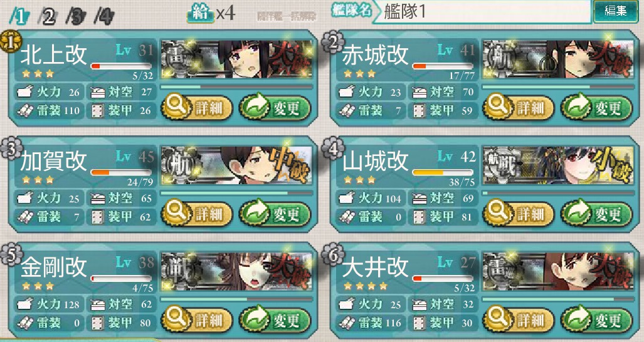Open 詳細 details for 金剛改
This screenshot has height=342, width=644.
point(197,319)
